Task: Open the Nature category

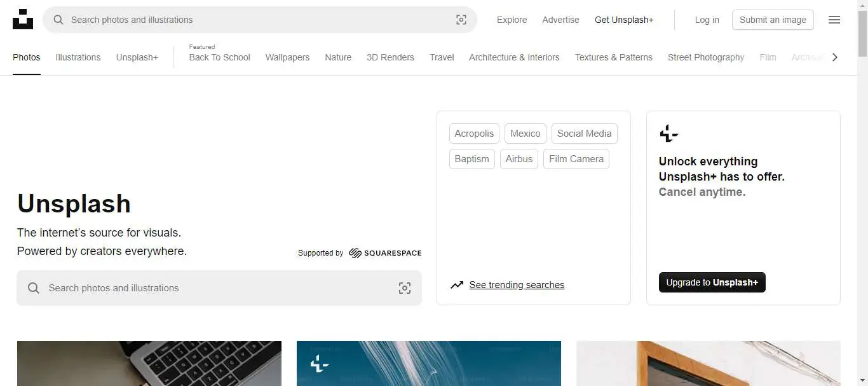Action: (338, 57)
